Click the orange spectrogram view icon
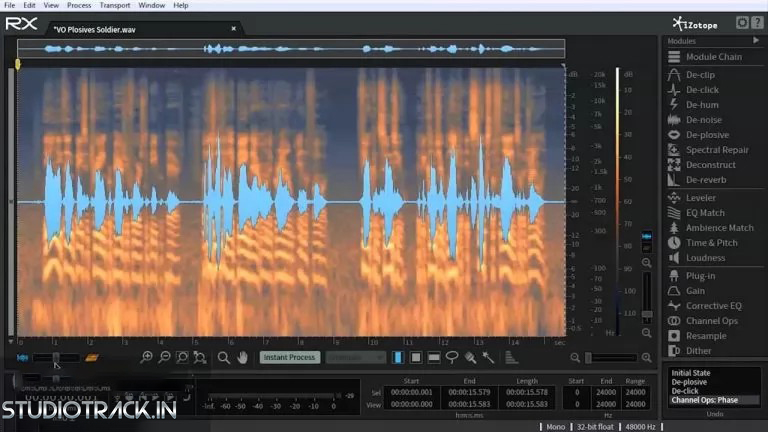Image resolution: width=768 pixels, height=432 pixels. pos(92,358)
